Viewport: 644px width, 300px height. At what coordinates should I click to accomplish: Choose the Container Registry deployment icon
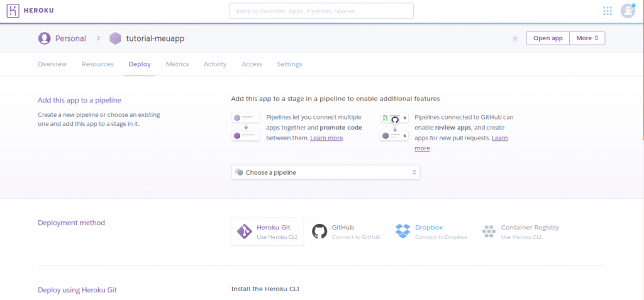point(489,231)
